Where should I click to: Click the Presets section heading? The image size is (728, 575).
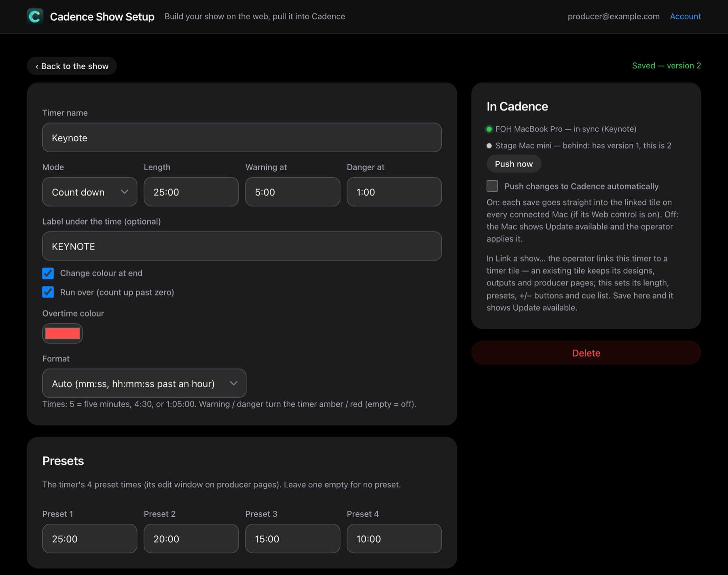tap(63, 461)
